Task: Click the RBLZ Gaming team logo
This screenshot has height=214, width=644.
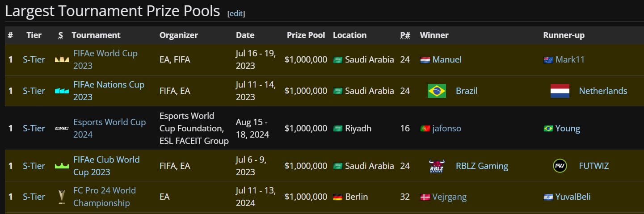Action: (x=437, y=166)
